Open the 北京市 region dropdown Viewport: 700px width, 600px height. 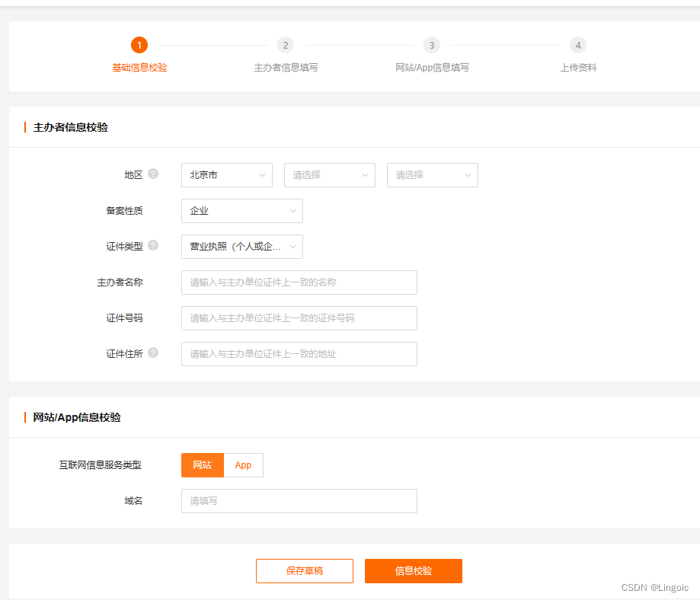click(226, 174)
